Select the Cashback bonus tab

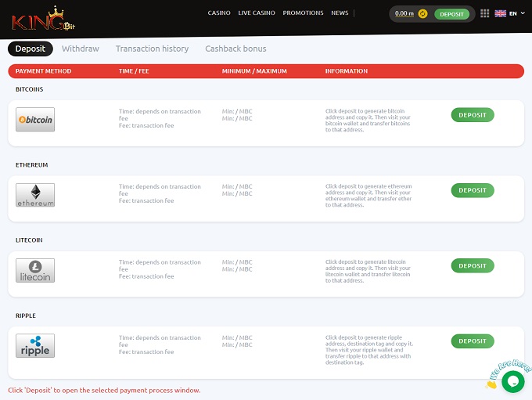(x=235, y=49)
